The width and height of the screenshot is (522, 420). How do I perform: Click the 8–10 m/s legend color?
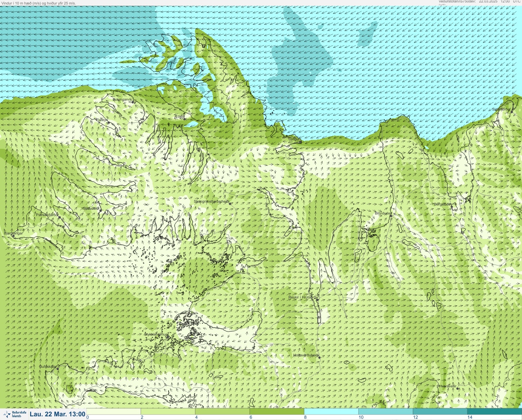331,411
